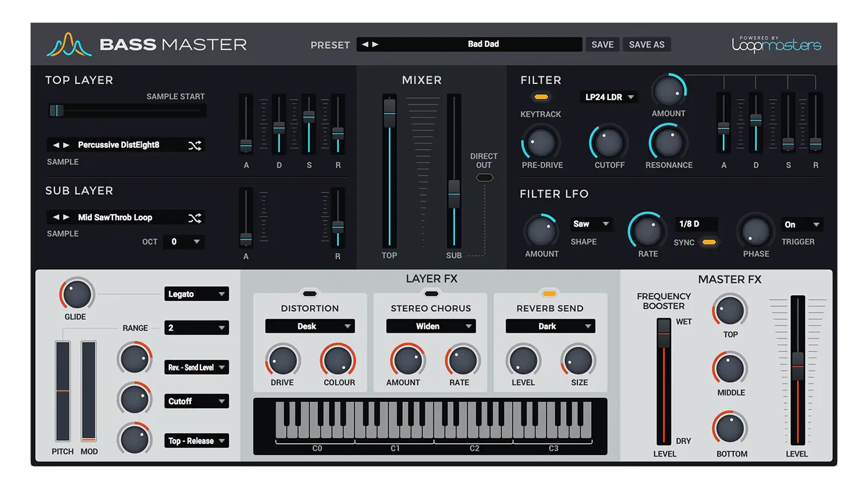868x489 pixels.
Task: Select next Top Layer sample arrow
Action: coord(67,145)
